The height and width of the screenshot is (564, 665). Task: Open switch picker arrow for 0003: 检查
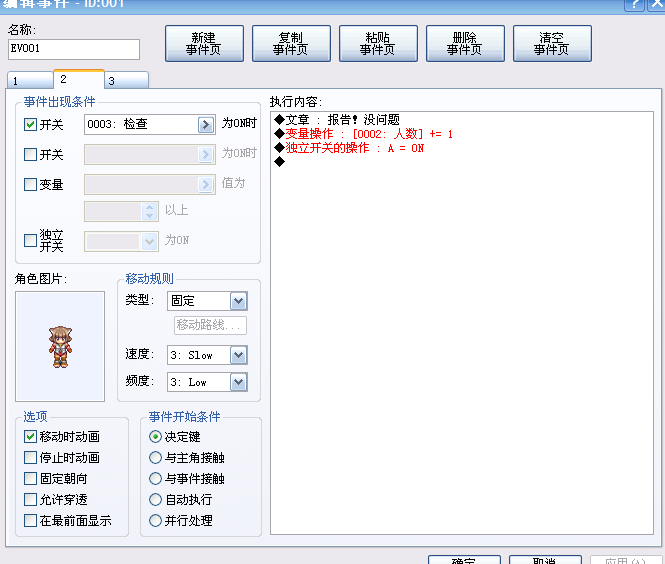pos(206,125)
